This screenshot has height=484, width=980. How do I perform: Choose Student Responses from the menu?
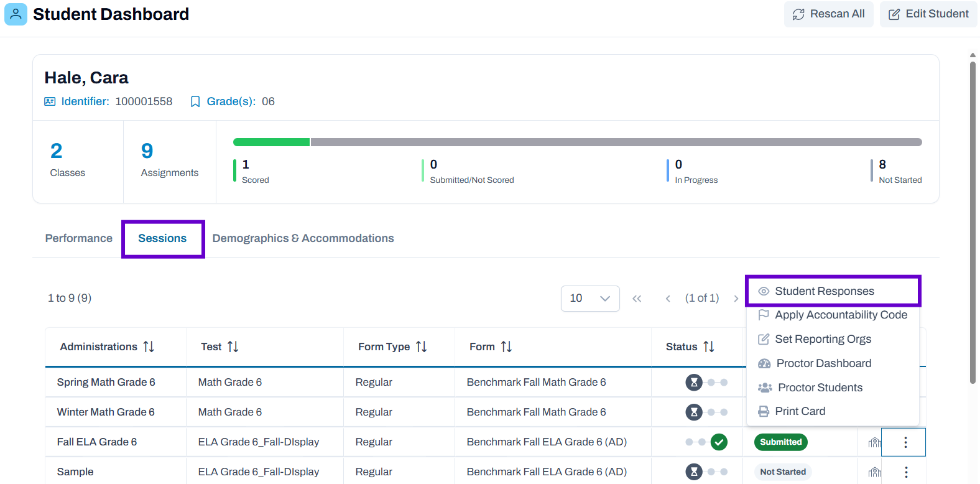(833, 291)
